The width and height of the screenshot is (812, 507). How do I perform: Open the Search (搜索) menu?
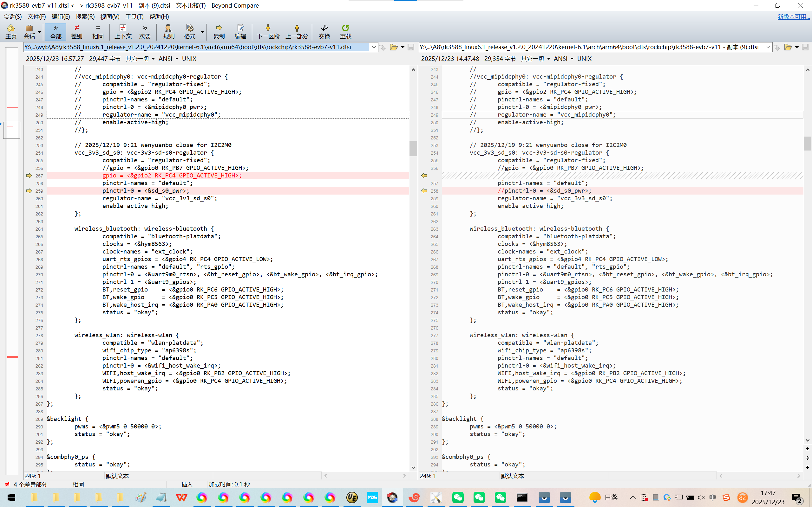[x=85, y=16]
